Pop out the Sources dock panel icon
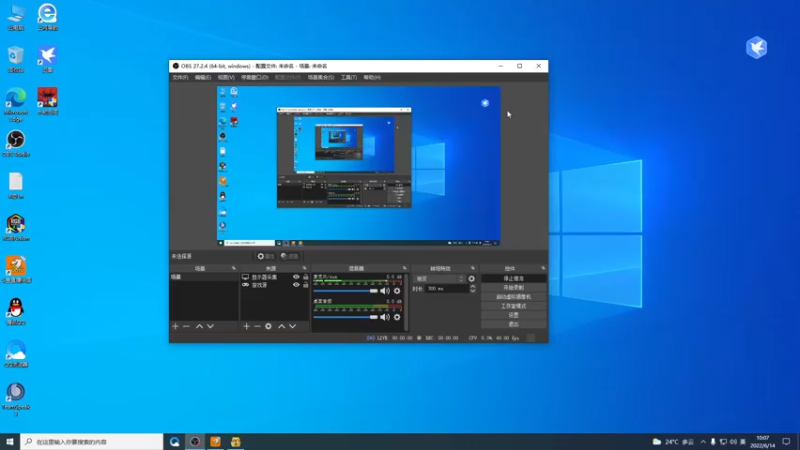The height and width of the screenshot is (450, 800). (x=305, y=268)
